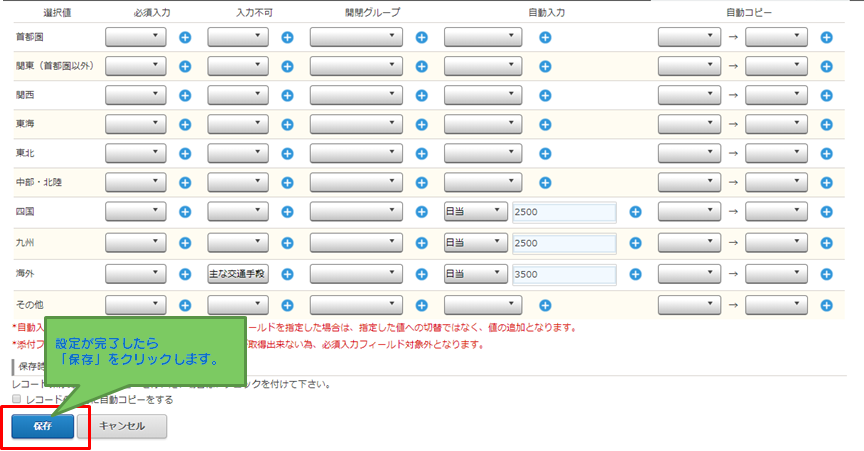Click the キャンセル button
The width and height of the screenshot is (864, 451).
(x=122, y=426)
